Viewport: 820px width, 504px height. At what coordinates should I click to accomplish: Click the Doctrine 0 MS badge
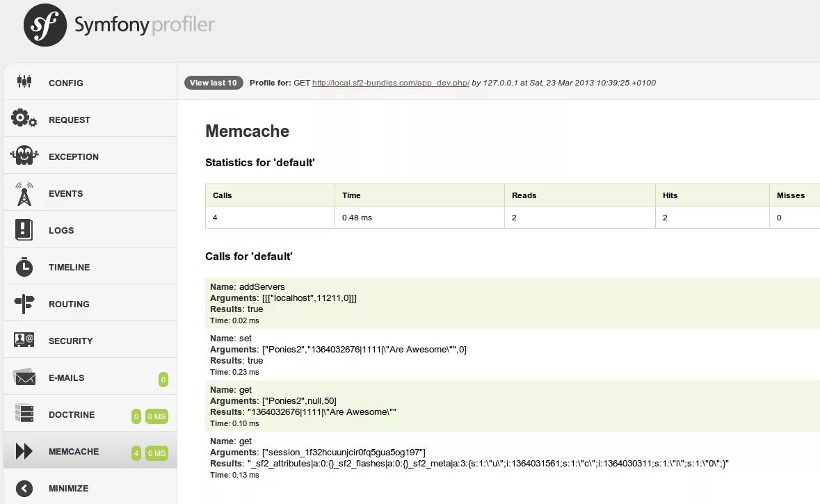[x=156, y=416]
